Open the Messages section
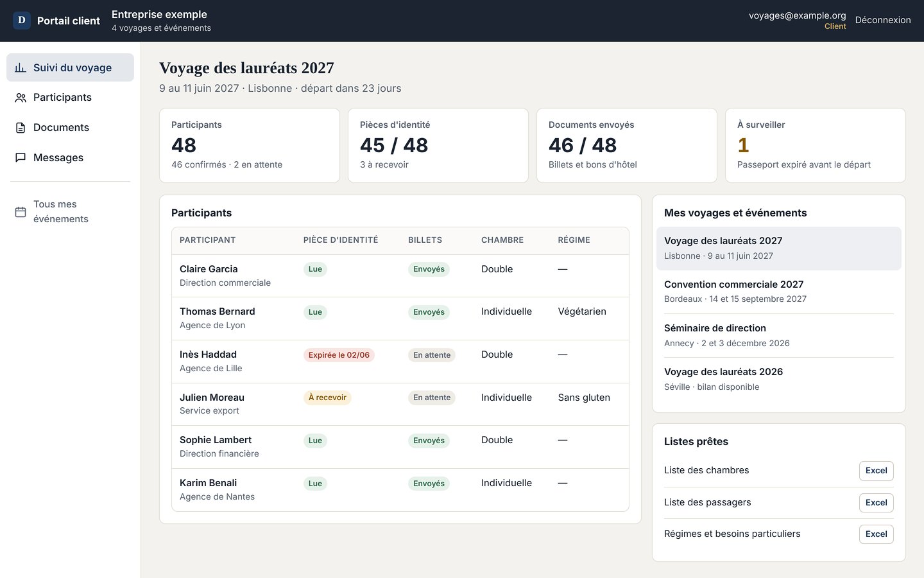 (70, 157)
